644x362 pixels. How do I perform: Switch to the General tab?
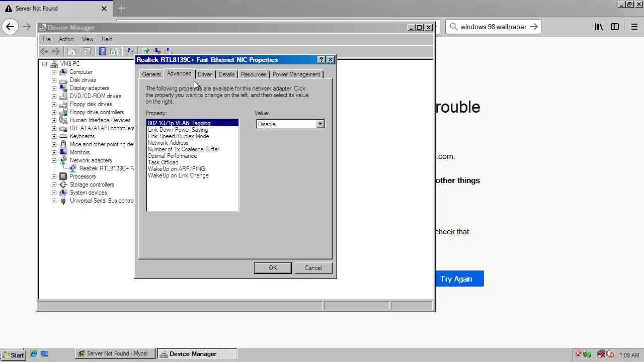tap(151, 74)
